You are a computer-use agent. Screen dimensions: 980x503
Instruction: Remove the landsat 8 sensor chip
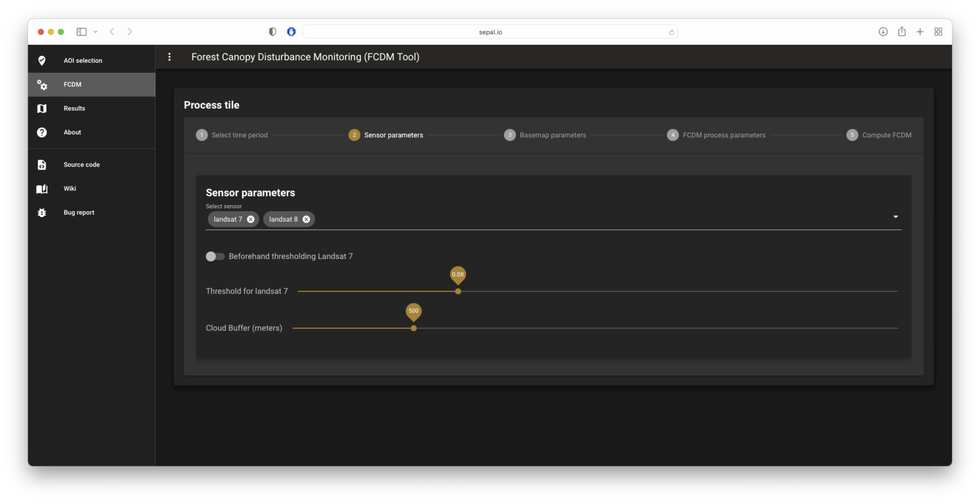click(x=306, y=219)
